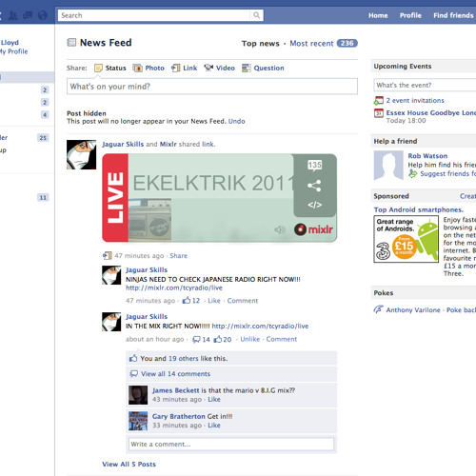Image resolution: width=476 pixels, height=476 pixels.
Task: Select the Photo share option
Action: [154, 68]
